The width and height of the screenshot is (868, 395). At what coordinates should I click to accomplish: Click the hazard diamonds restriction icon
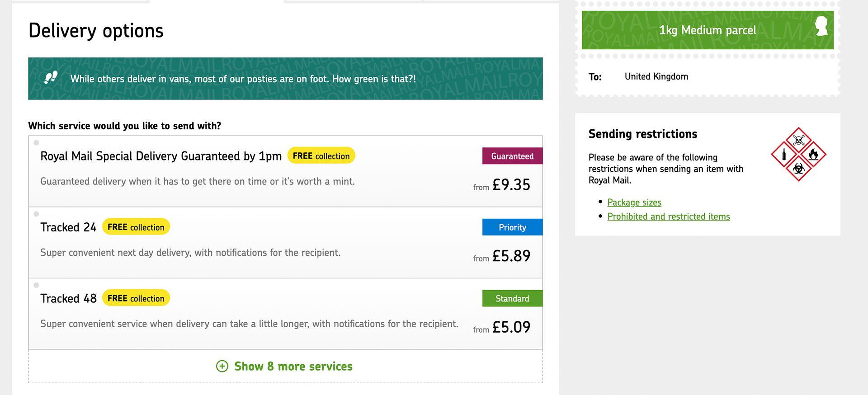(x=798, y=154)
